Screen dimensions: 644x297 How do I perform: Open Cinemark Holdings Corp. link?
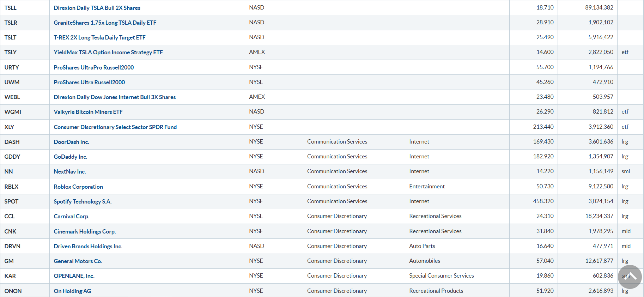click(x=85, y=231)
